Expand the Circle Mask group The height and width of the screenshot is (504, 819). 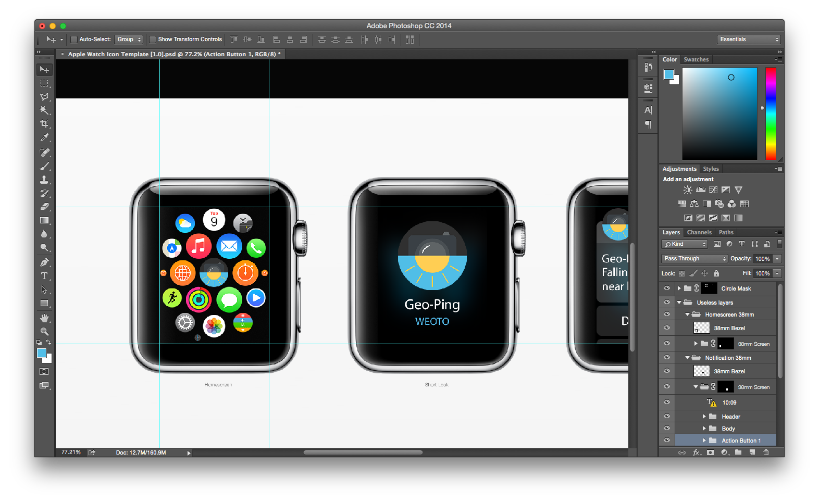point(679,288)
